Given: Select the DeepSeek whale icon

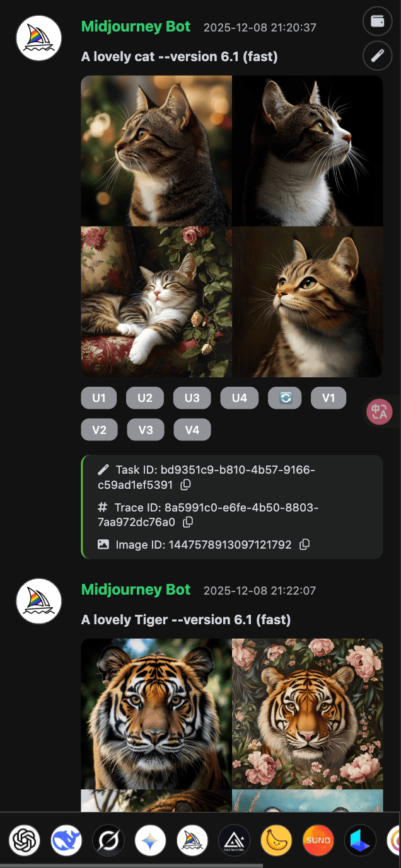Looking at the screenshot, I should coord(66,840).
